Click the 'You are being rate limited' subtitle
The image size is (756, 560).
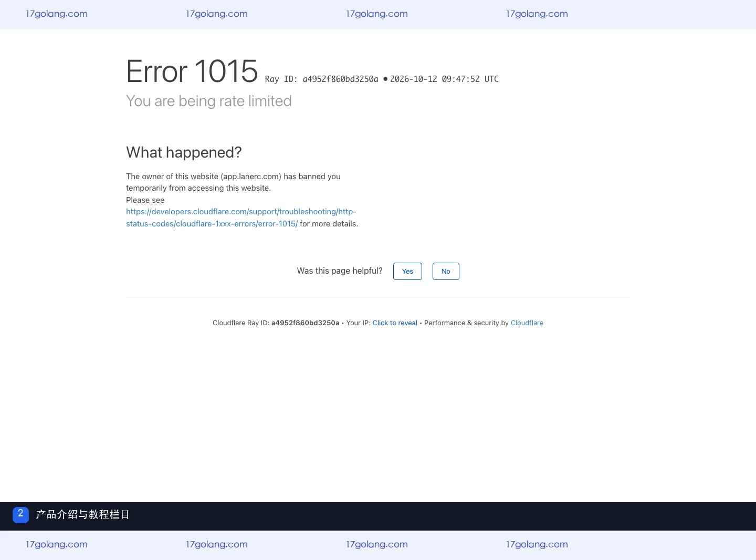pyautogui.click(x=209, y=101)
